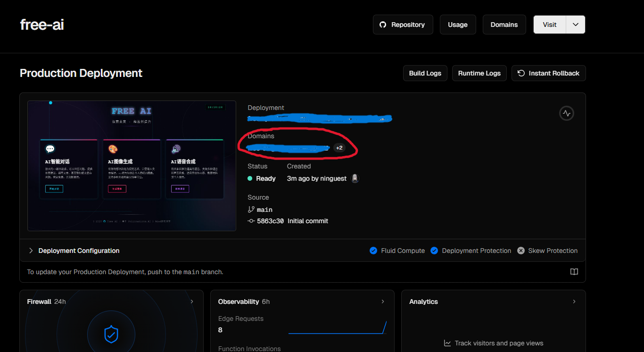Open the FREE AI deployment preview thumbnail
Viewport: 644px width, 352px height.
click(132, 166)
